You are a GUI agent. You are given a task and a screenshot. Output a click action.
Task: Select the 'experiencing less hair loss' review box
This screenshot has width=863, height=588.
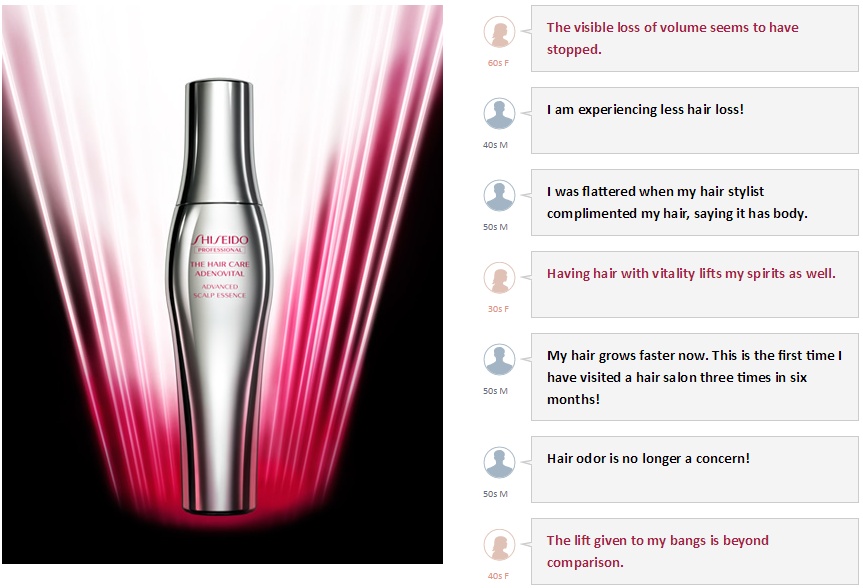[695, 121]
